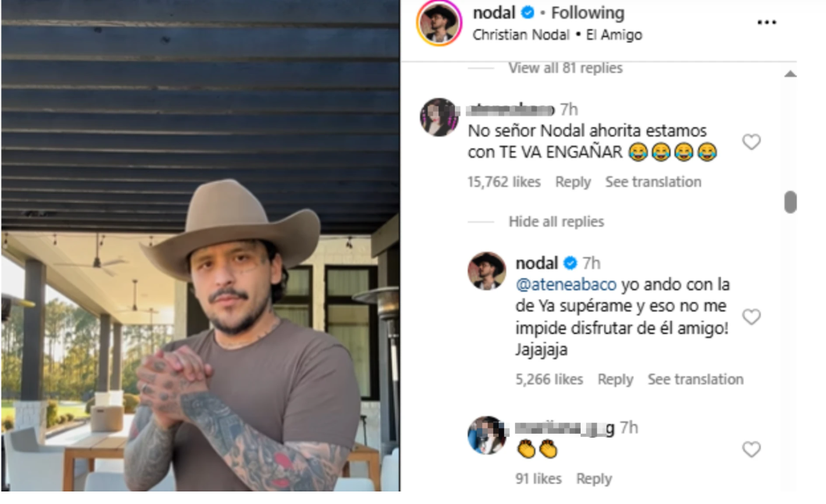Open nodal's avatar in reply thread
Viewport: 826px width, 504px height.
(487, 271)
